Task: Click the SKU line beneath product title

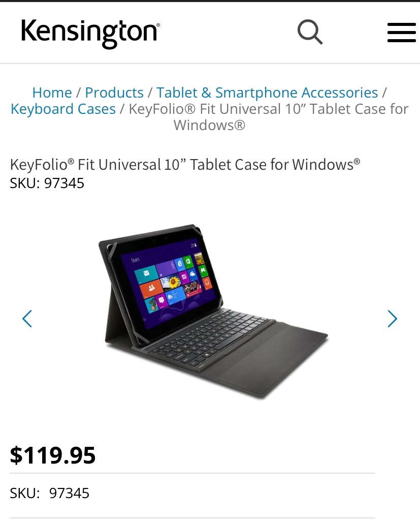Action: [x=47, y=183]
